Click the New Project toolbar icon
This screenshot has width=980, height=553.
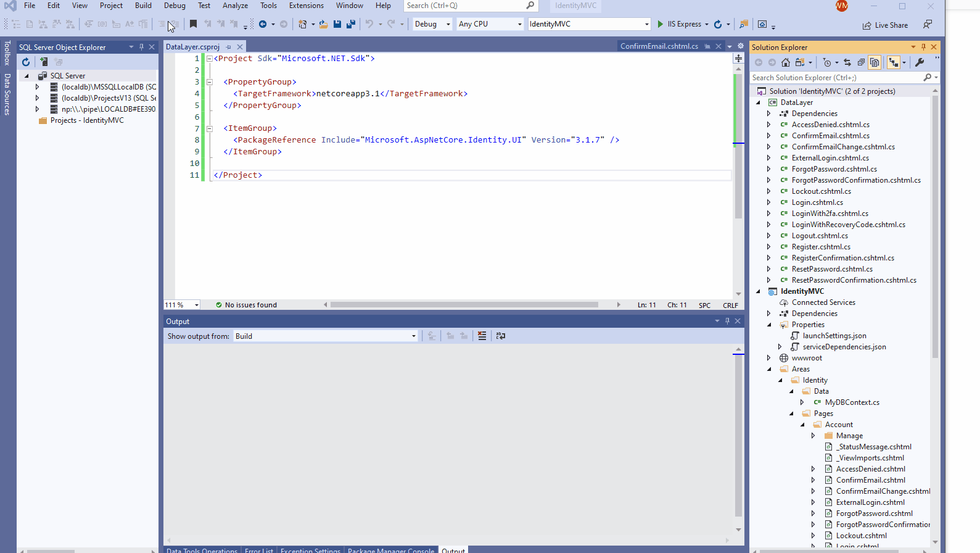click(303, 24)
